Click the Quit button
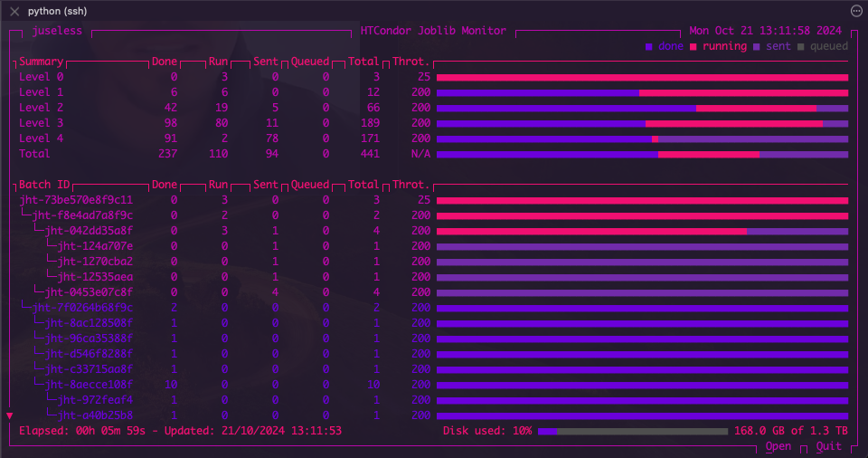 point(829,446)
